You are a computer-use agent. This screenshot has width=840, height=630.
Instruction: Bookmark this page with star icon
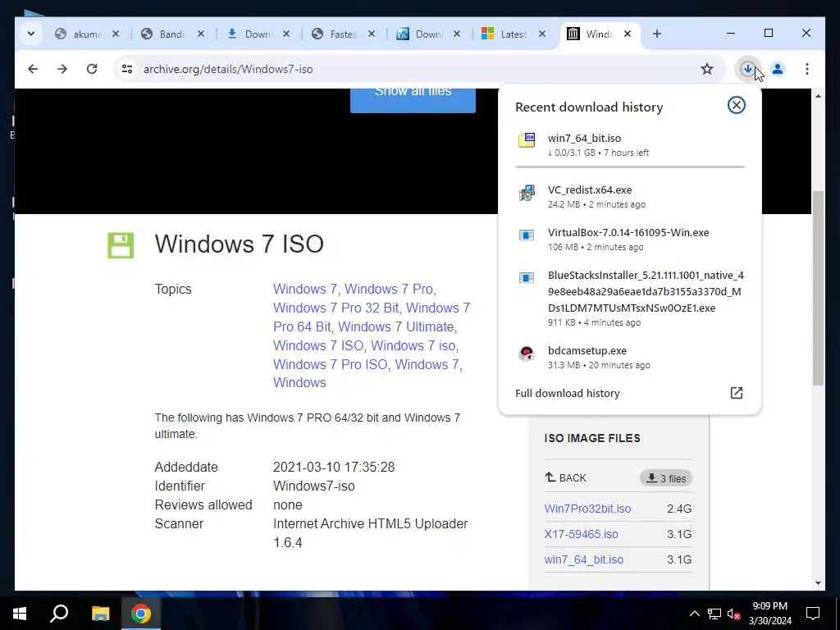707,69
